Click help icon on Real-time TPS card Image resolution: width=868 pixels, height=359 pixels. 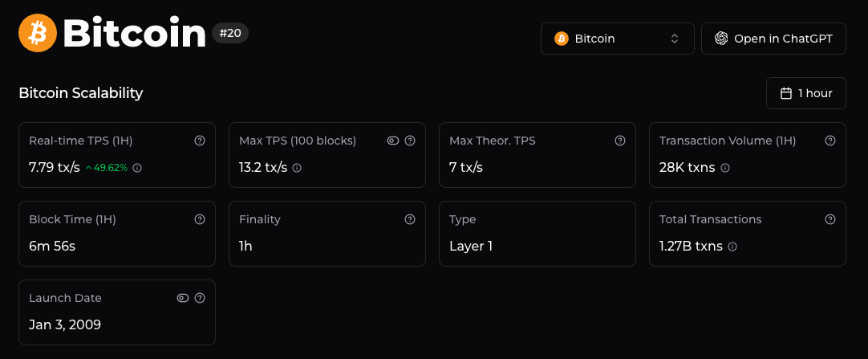coord(200,141)
